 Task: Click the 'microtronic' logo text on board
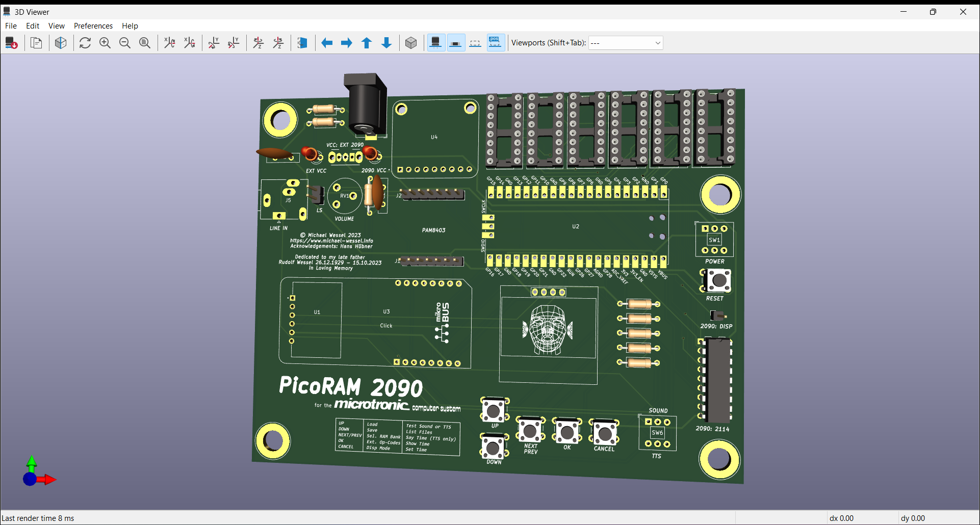tap(372, 405)
